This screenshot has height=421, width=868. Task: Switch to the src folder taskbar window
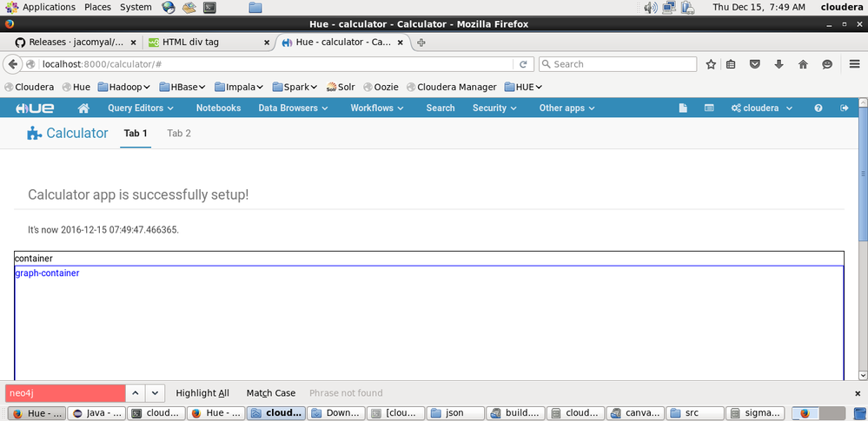695,412
